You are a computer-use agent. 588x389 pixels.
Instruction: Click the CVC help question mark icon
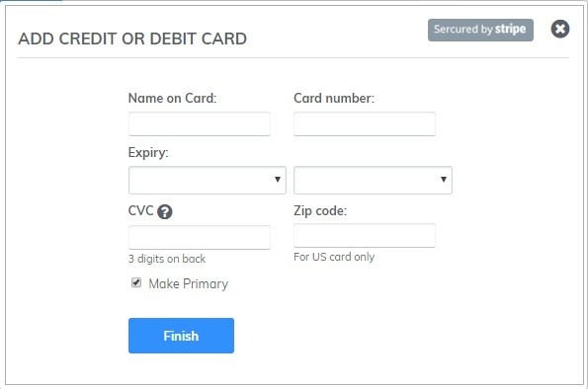tap(165, 212)
